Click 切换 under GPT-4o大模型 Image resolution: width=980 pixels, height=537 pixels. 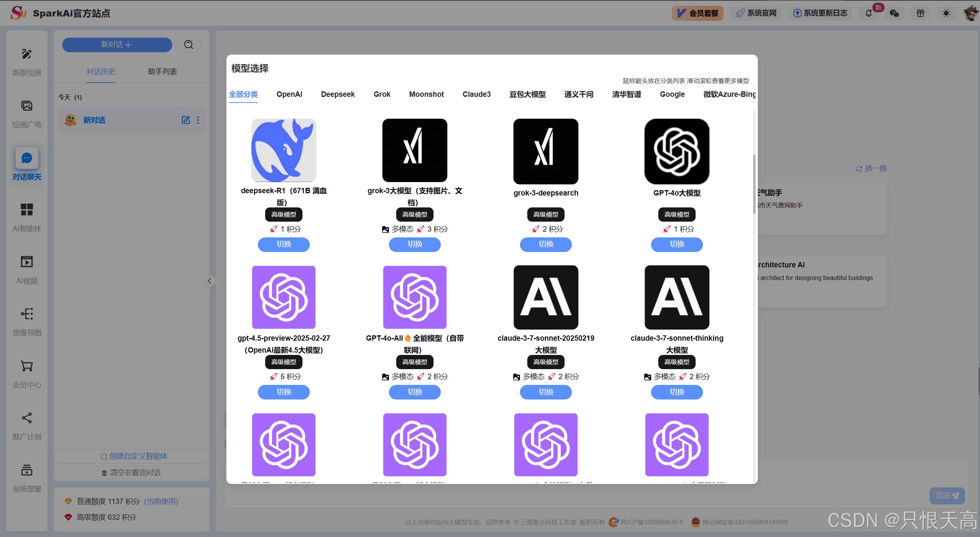click(676, 244)
